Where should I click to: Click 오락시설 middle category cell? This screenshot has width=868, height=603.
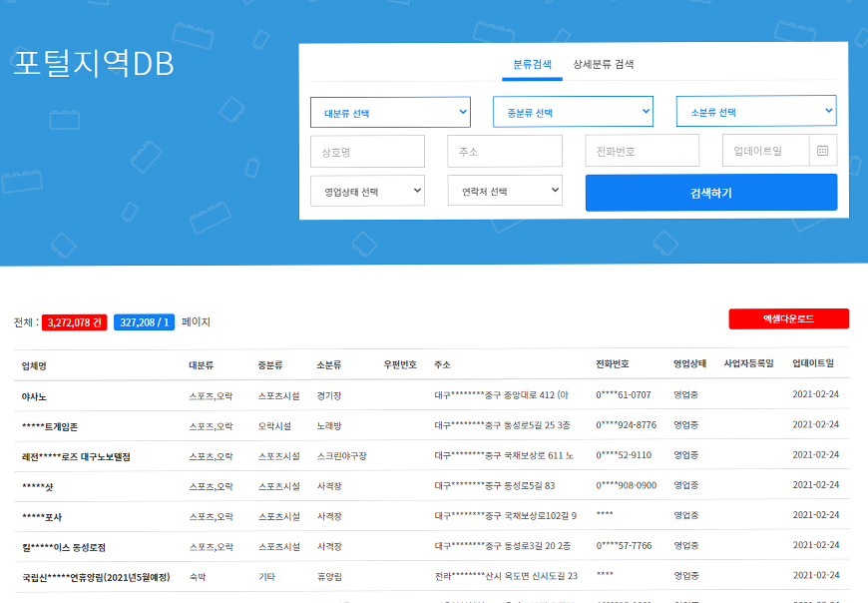click(x=274, y=426)
